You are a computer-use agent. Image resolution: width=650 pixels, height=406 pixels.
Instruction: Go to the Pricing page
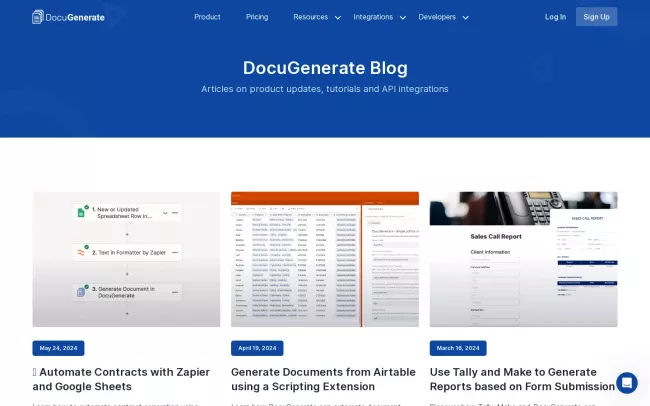point(257,17)
